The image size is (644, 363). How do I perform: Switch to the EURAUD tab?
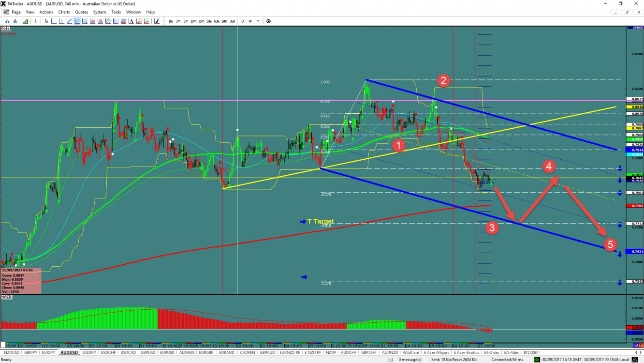227,352
